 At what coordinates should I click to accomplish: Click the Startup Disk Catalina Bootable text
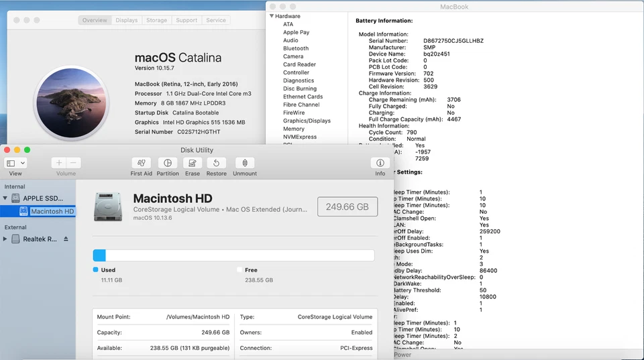(176, 113)
